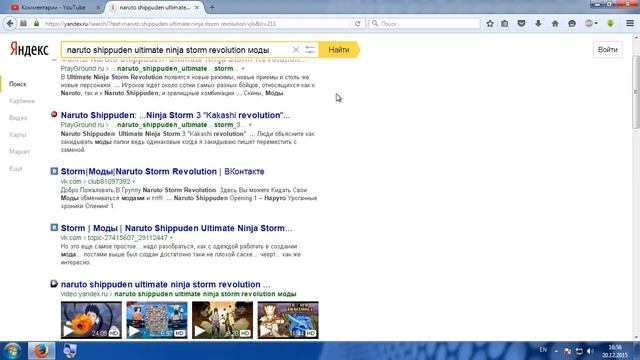Open Firefox from the taskbar
This screenshot has width=640, height=360.
coord(41,351)
